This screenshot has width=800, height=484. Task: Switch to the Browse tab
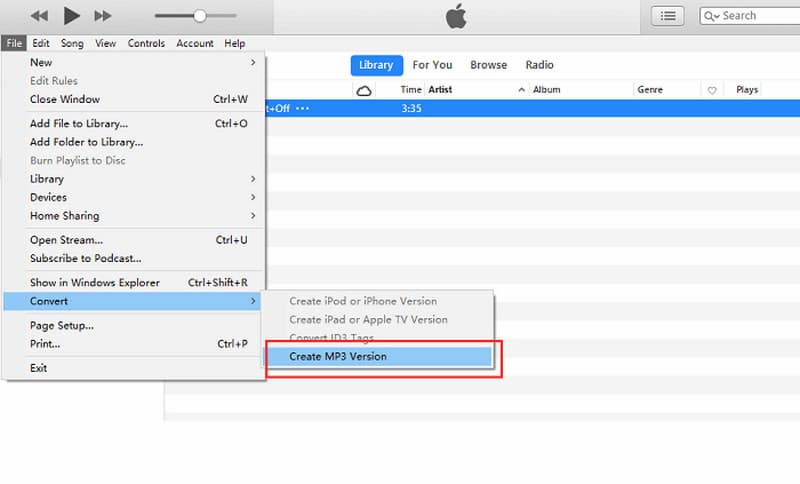click(488, 65)
